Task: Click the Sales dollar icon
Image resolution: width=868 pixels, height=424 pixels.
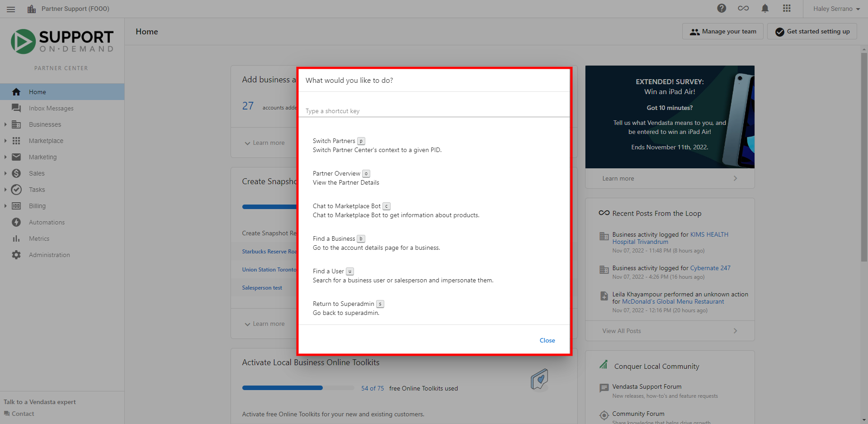Action: pyautogui.click(x=16, y=173)
